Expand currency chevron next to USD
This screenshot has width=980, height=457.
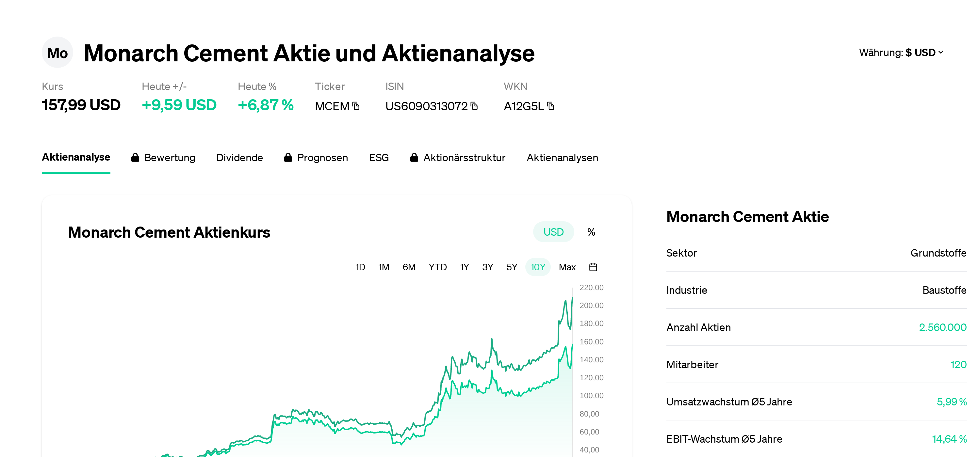[x=941, y=53]
